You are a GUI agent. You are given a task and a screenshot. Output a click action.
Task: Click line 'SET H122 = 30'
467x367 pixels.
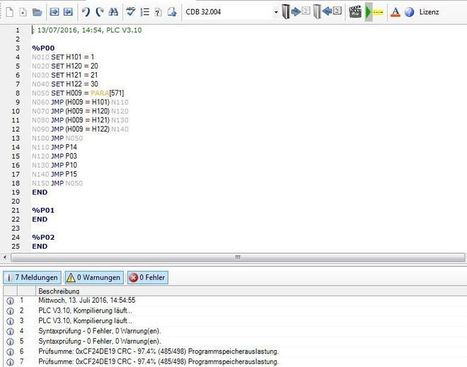65,84
